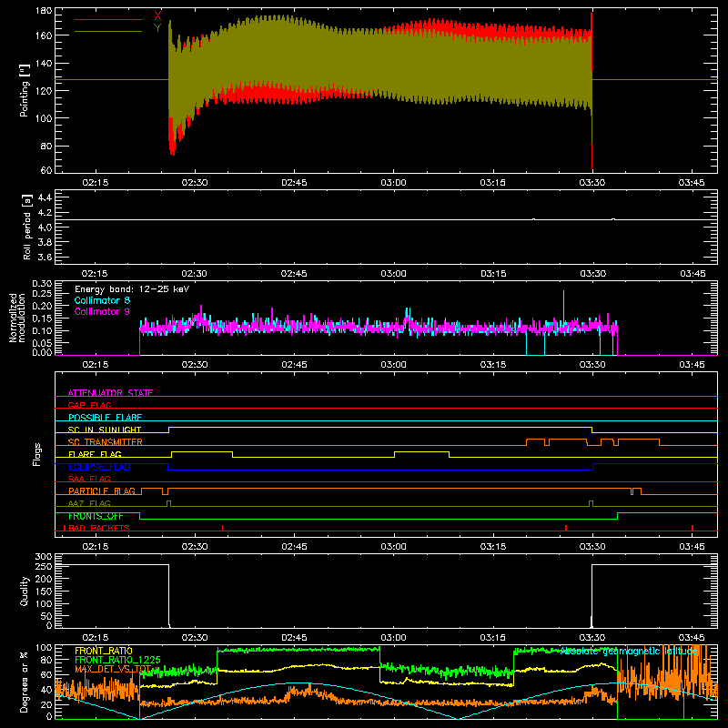Viewport: 728px width, 728px height.
Task: Click the Roll period axis title
Action: click(26, 227)
